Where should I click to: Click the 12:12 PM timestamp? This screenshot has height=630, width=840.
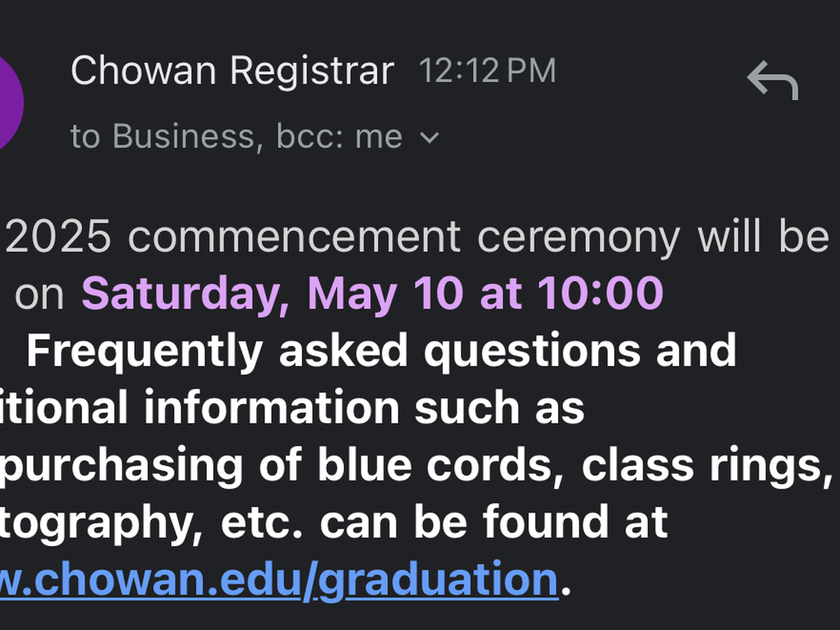coord(487,71)
